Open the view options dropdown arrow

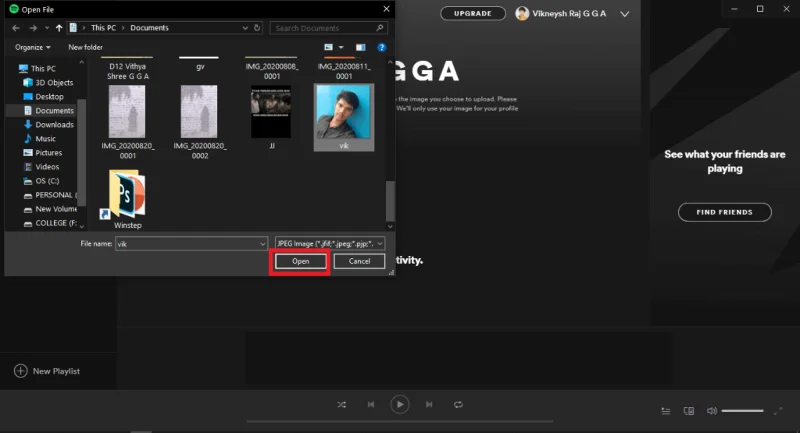pyautogui.click(x=341, y=47)
